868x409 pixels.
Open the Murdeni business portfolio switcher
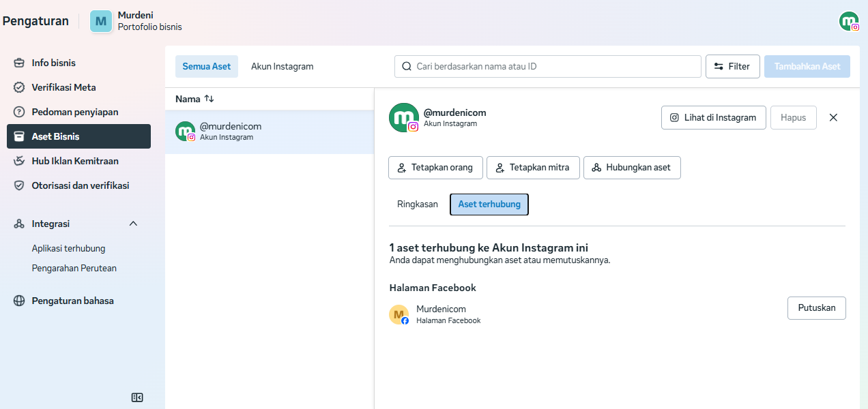coord(136,21)
